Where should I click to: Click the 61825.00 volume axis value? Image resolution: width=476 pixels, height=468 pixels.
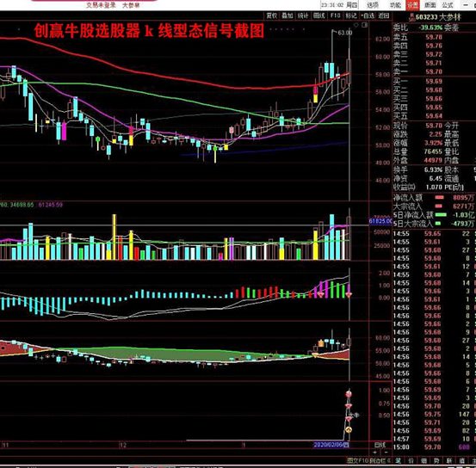[x=380, y=221]
